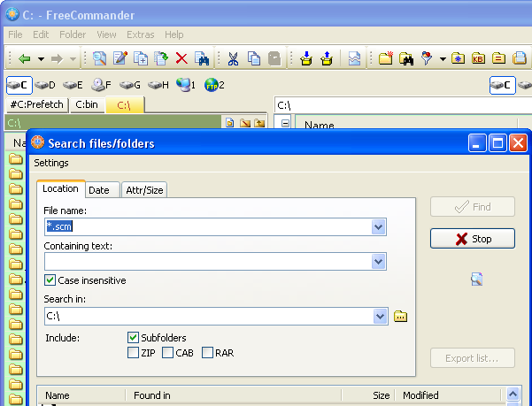
Task: Click the document binoculars search icon
Action: click(x=202, y=58)
